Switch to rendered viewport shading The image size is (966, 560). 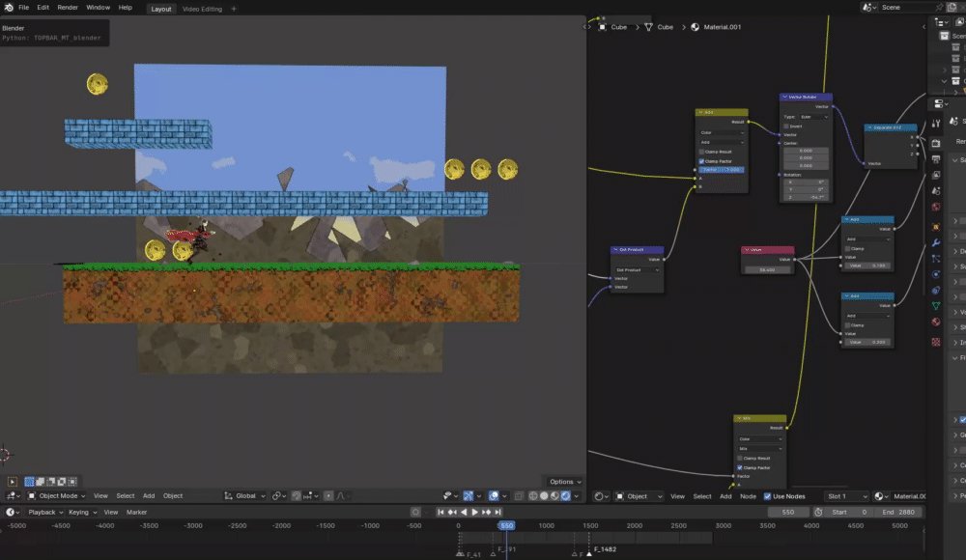[565, 496]
